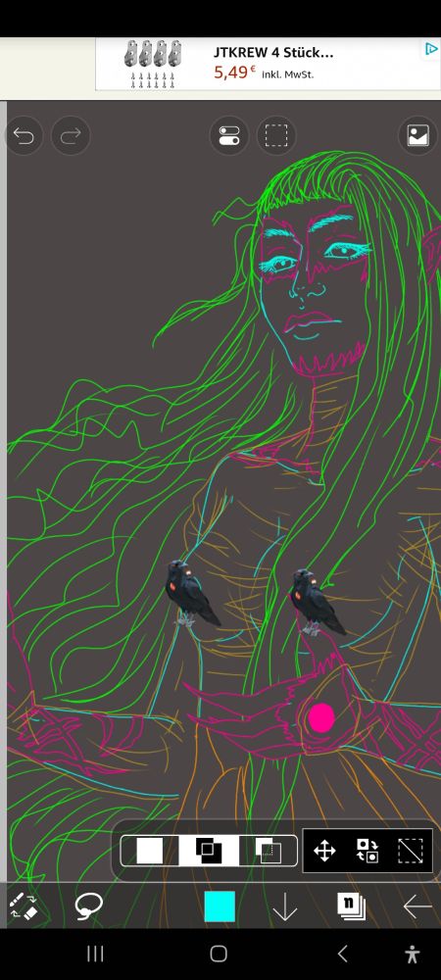This screenshot has height=980, width=441.
Task: Tap the right crow image on canvas
Action: pyautogui.click(x=318, y=602)
